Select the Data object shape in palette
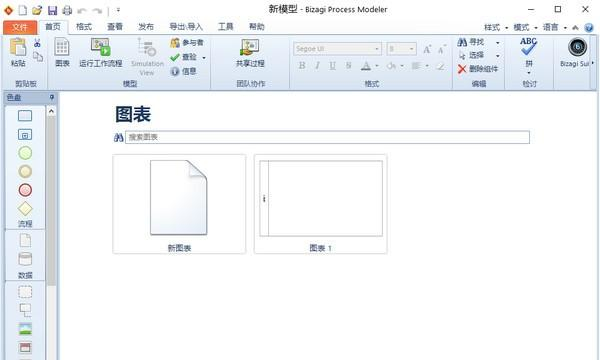Viewport: 600px width, 360px height. pyautogui.click(x=25, y=241)
